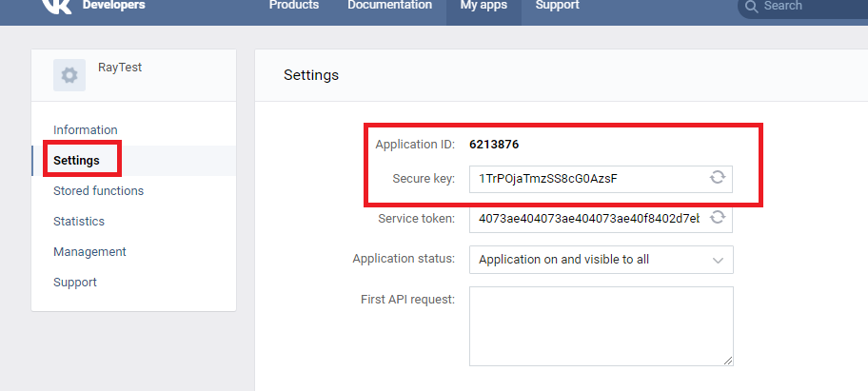This screenshot has width=868, height=391.
Task: Click the VK logo icon
Action: click(57, 6)
